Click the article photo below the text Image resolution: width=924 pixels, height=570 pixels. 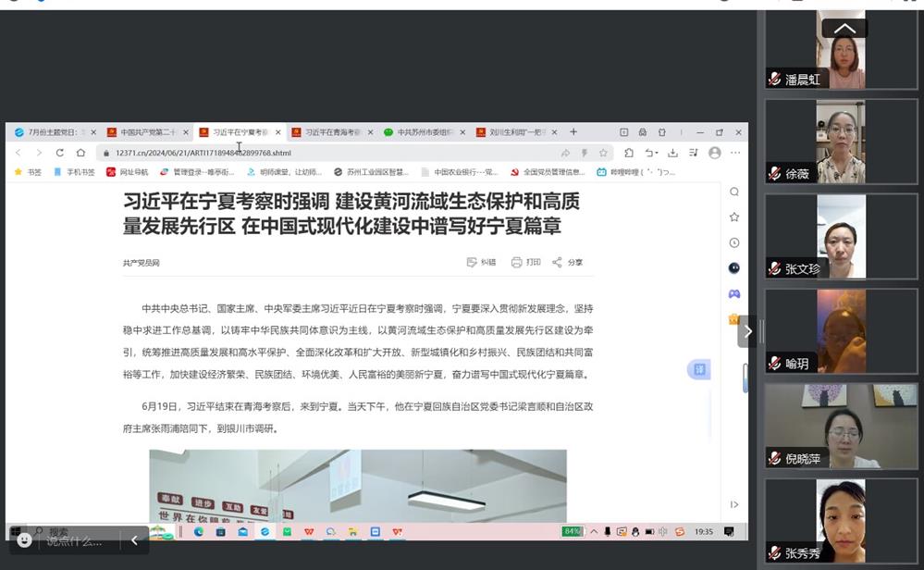pyautogui.click(x=358, y=486)
